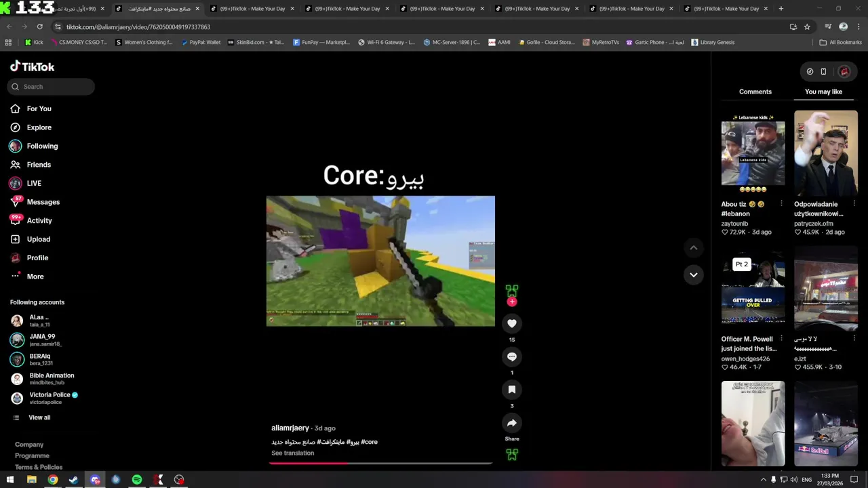868x488 pixels.
Task: Open the Chrome three-dot menu
Action: 859,26
